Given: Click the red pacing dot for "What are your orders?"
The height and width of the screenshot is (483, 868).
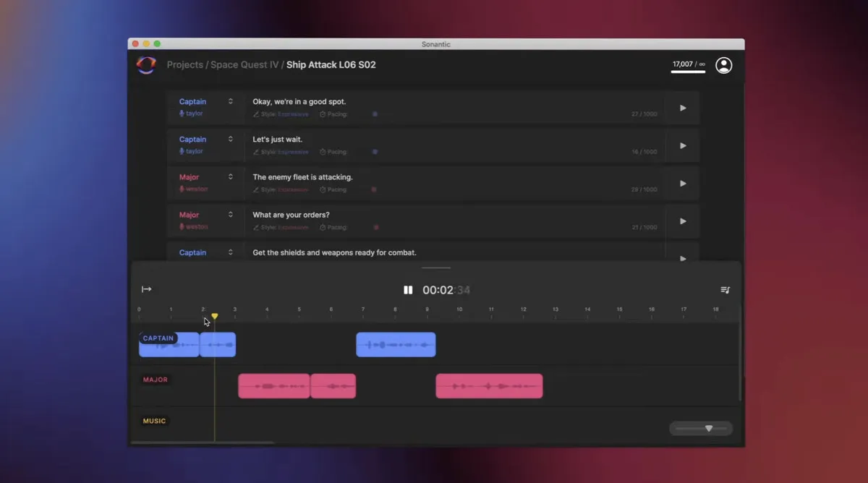Looking at the screenshot, I should coord(376,227).
